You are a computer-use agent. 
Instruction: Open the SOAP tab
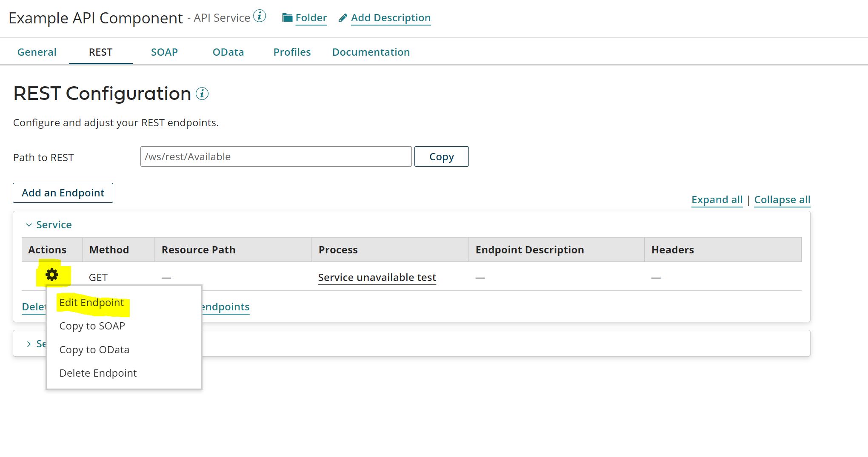point(164,52)
